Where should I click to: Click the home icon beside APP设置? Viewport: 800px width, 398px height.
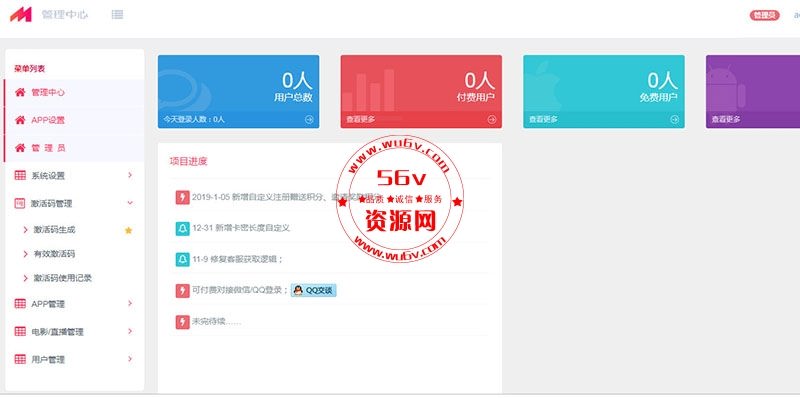(x=20, y=120)
